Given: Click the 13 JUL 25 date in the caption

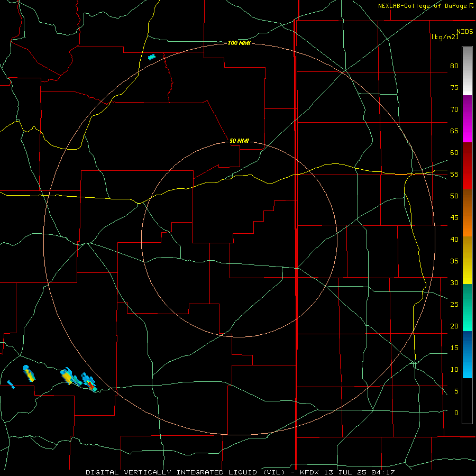Looking at the screenshot, I should (x=345, y=472).
